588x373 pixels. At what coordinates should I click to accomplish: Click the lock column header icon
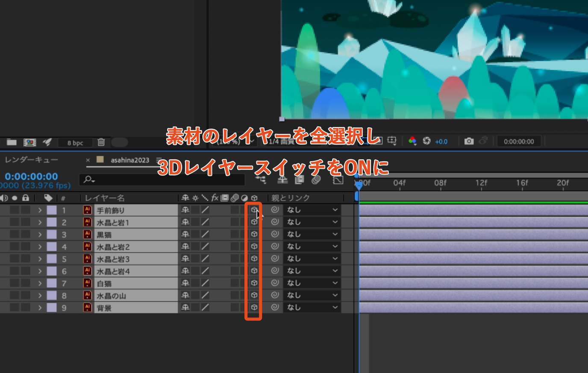(26, 198)
